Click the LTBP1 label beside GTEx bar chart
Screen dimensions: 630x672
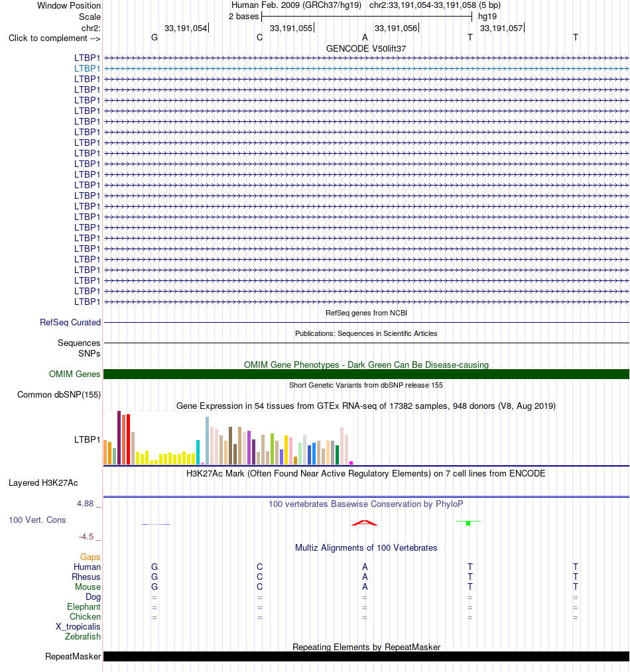(x=87, y=439)
